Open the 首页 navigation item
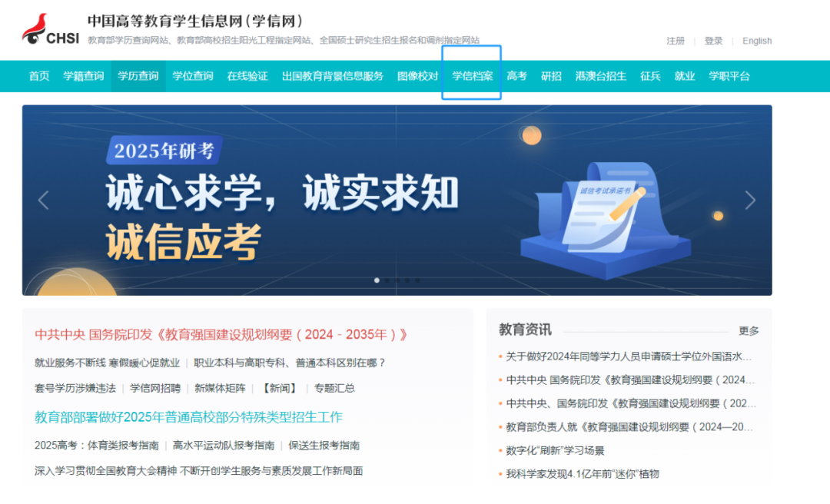 (x=39, y=76)
